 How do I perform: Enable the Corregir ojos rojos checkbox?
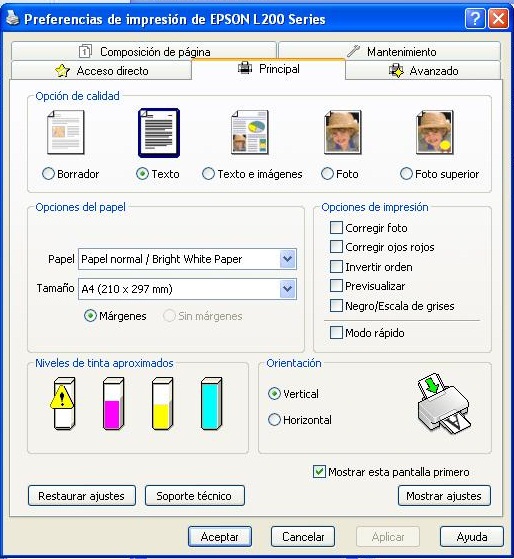pos(336,247)
